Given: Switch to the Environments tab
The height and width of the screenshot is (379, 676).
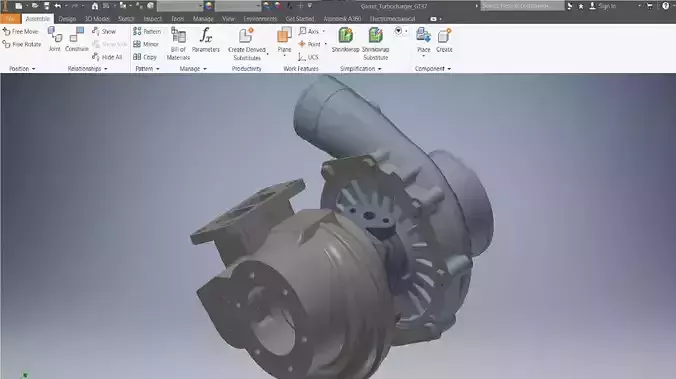Looking at the screenshot, I should pyautogui.click(x=260, y=19).
